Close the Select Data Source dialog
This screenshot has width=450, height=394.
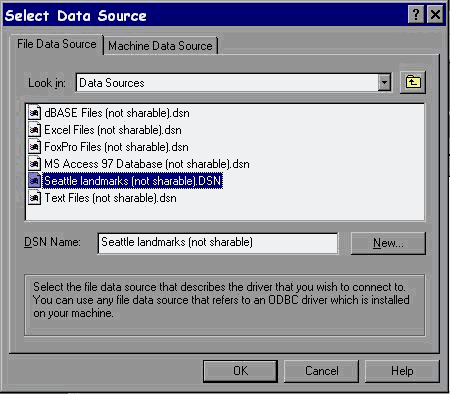click(x=435, y=15)
